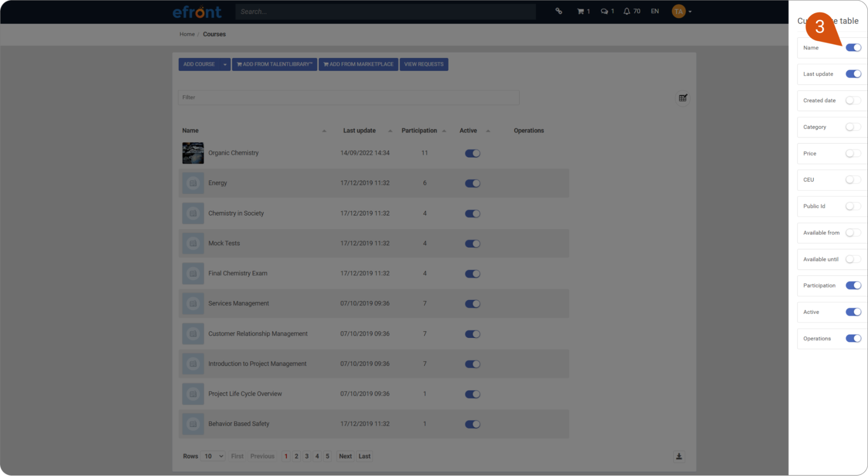Enable the Created date column
The image size is (868, 476).
point(853,100)
